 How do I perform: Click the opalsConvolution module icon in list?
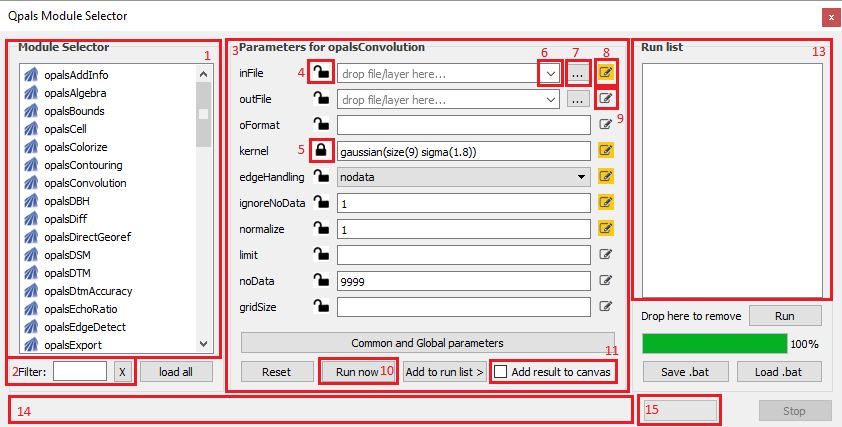[x=31, y=183]
